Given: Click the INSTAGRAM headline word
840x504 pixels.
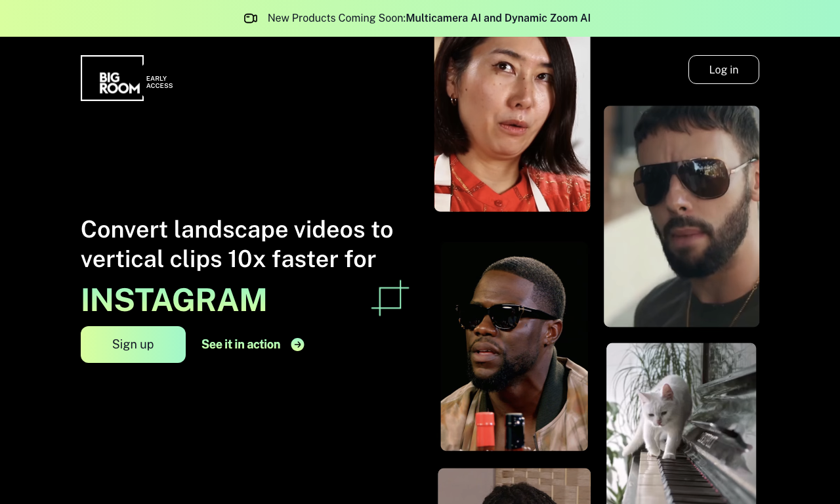Looking at the screenshot, I should pos(174,300).
